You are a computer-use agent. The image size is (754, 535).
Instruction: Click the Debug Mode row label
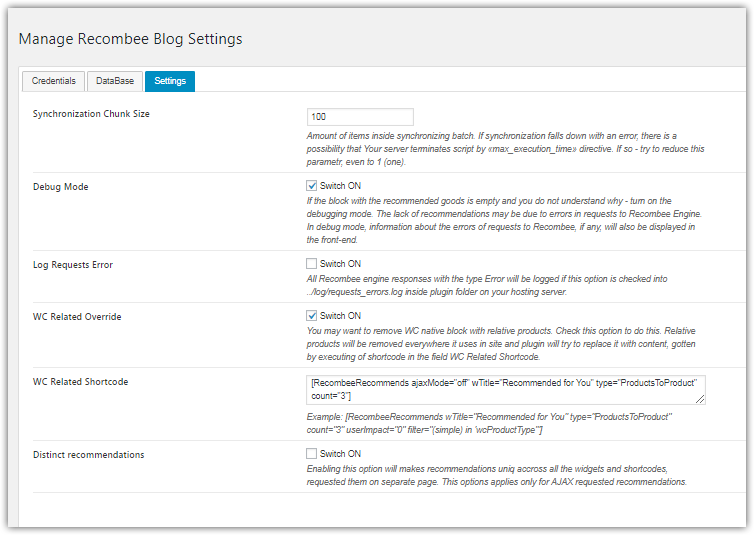tap(61, 187)
